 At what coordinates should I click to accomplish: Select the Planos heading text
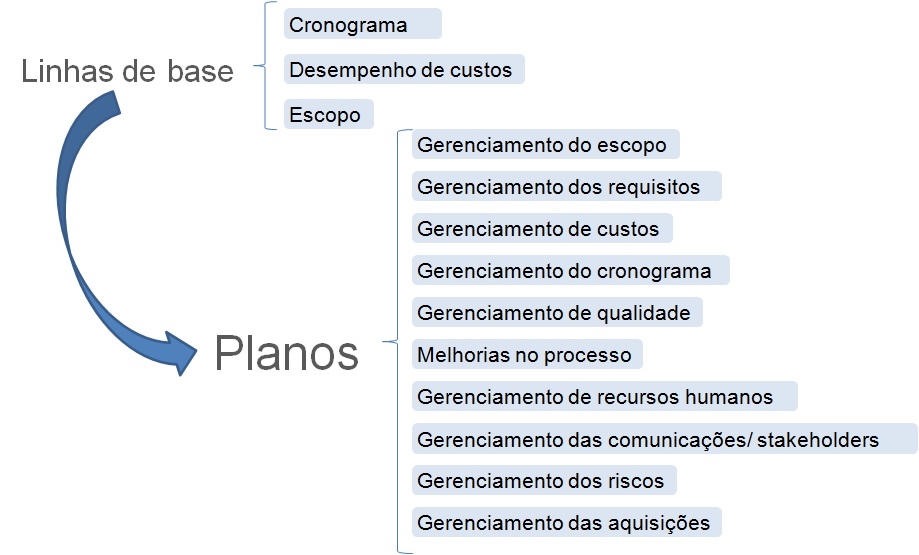(287, 353)
